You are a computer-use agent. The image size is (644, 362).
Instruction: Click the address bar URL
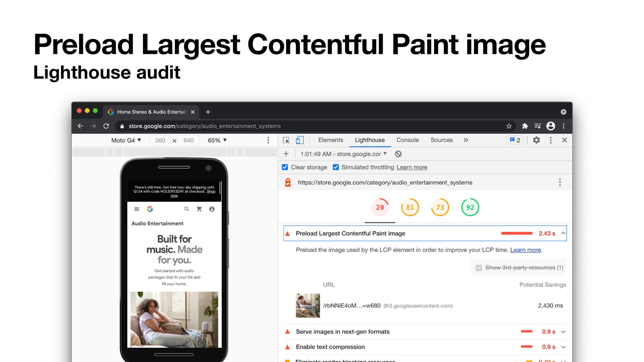click(x=205, y=126)
